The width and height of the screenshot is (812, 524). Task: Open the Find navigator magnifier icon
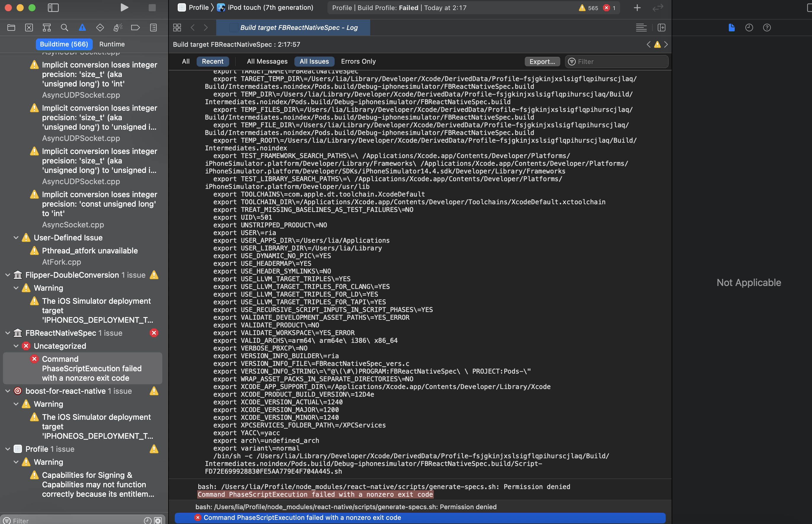click(x=64, y=28)
